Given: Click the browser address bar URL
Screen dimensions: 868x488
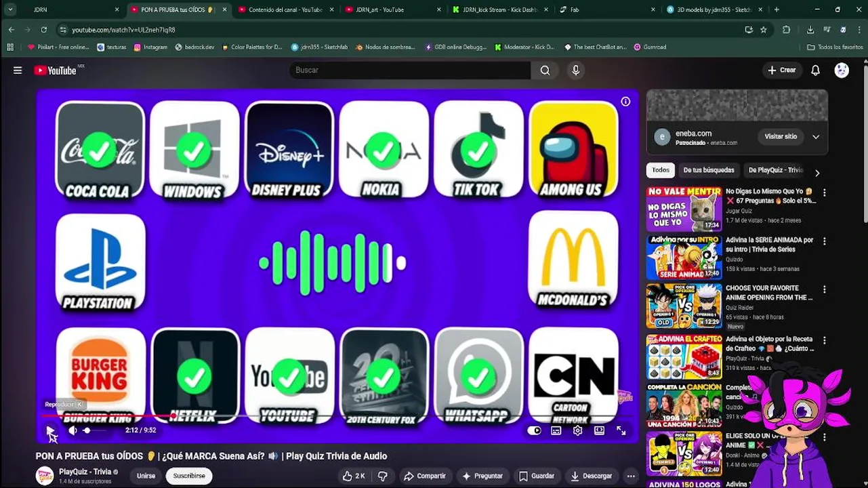Looking at the screenshot, I should pyautogui.click(x=123, y=30).
